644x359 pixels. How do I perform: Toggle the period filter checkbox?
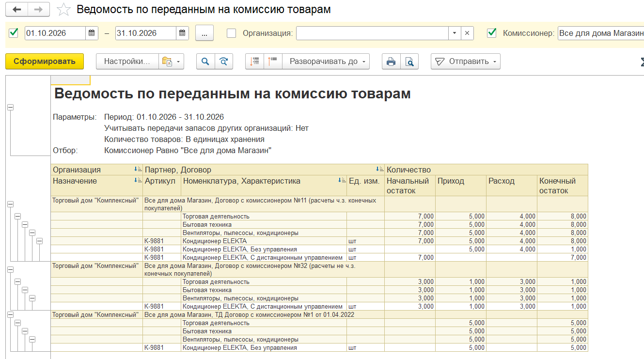pyautogui.click(x=14, y=33)
